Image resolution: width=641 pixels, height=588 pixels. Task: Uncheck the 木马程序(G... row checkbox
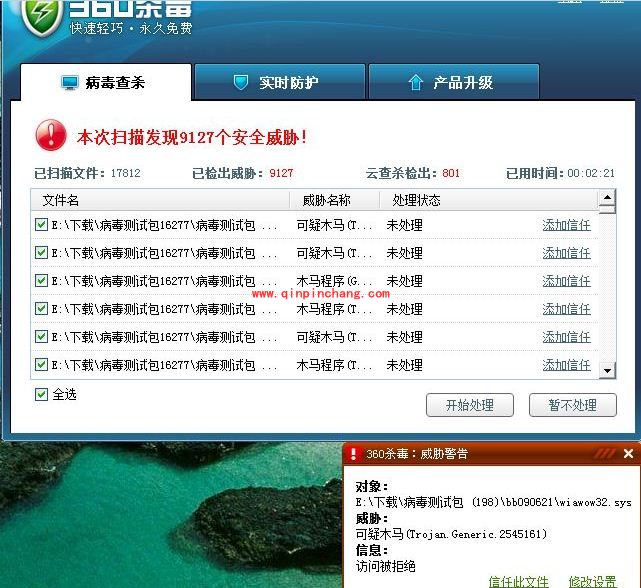coord(41,281)
